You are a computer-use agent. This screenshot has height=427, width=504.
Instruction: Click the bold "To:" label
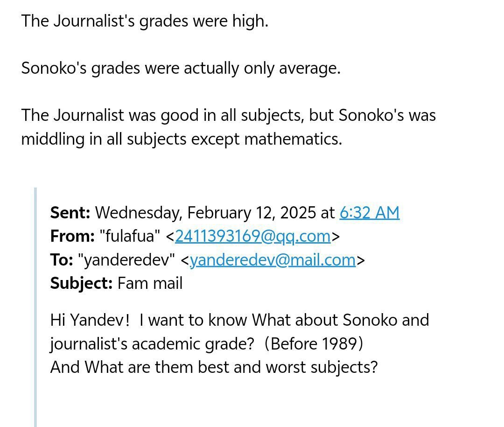(62, 260)
